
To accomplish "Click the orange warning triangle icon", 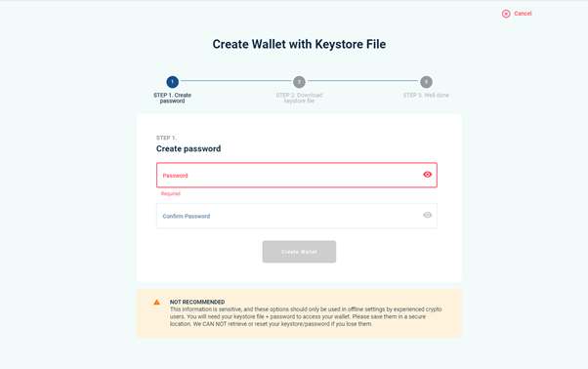I will tap(156, 303).
